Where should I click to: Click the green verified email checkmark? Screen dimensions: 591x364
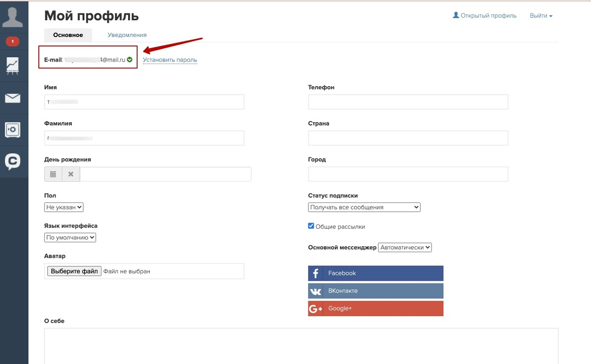(130, 60)
